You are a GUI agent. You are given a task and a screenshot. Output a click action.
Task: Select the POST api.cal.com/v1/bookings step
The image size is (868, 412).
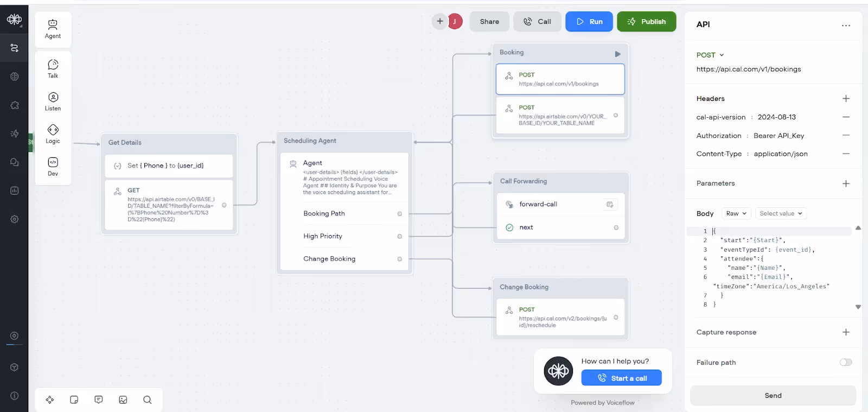pyautogui.click(x=560, y=79)
